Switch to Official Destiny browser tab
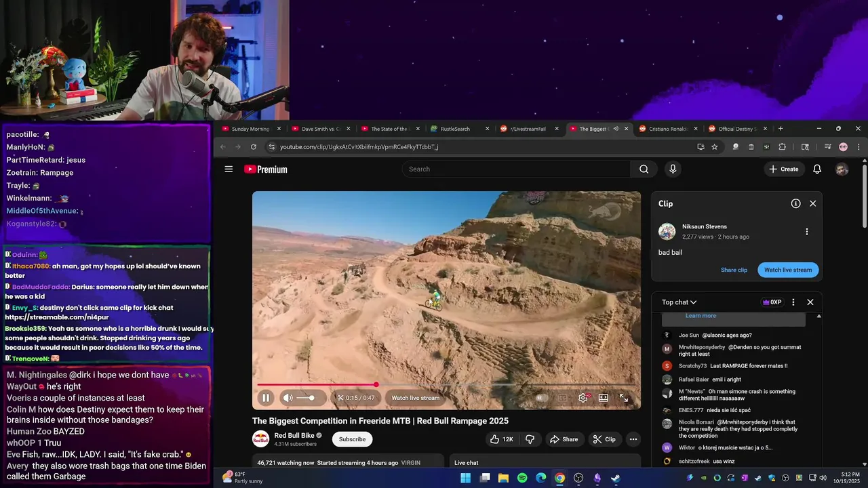Image resolution: width=868 pixels, height=488 pixels. coord(737,129)
